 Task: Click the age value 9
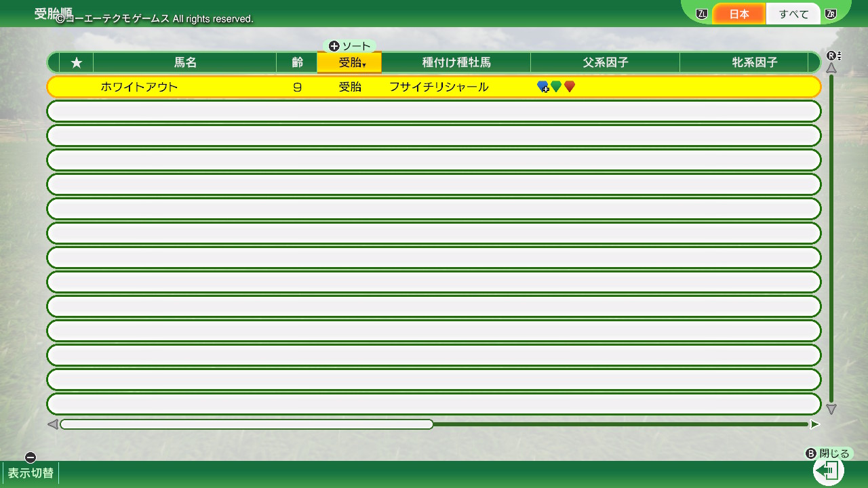pos(297,87)
